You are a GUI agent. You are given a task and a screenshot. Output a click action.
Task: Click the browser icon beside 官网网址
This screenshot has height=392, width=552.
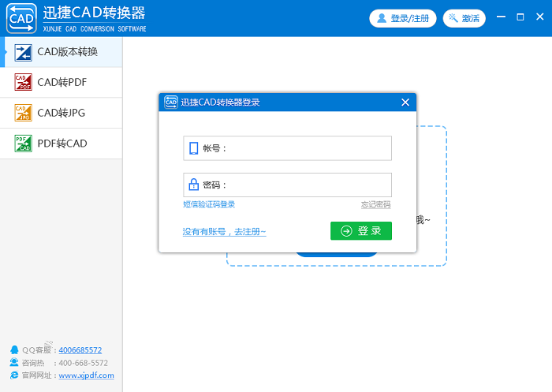(14, 375)
